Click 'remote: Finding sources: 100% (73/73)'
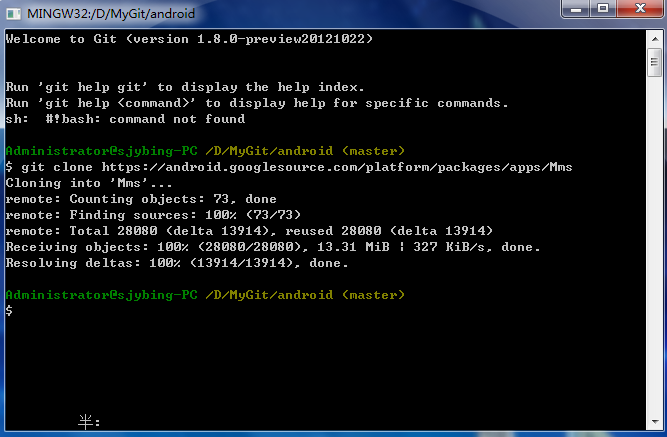 (153, 215)
